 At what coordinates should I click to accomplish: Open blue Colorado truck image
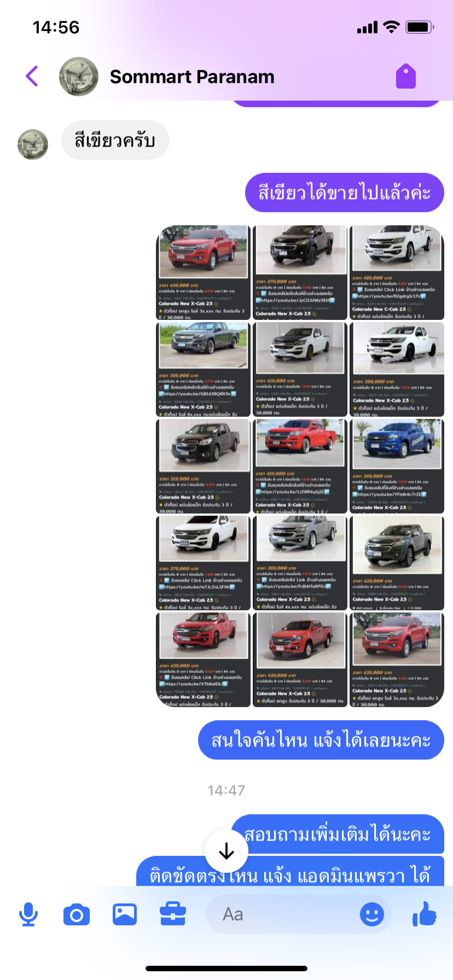397,466
